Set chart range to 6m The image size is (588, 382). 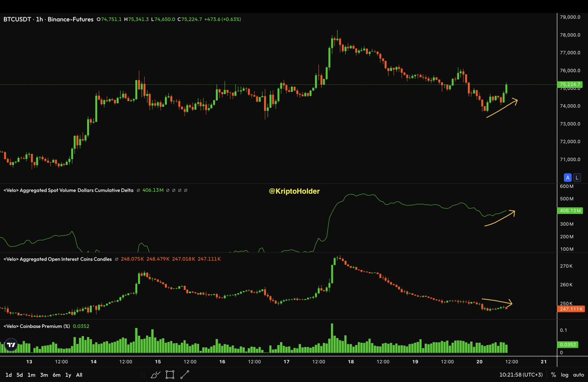point(56,375)
